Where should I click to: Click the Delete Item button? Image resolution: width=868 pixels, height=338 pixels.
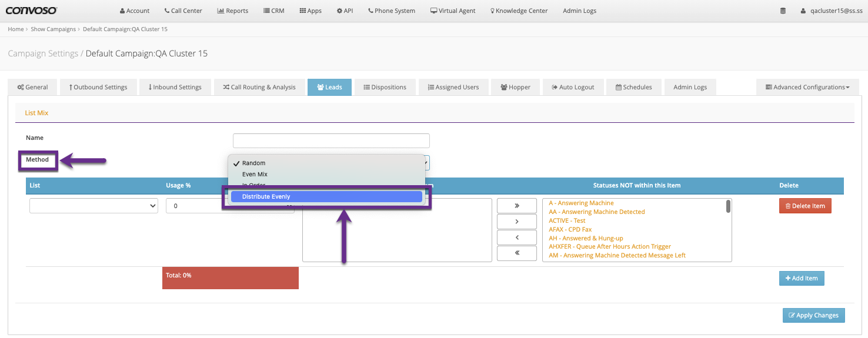click(x=805, y=206)
